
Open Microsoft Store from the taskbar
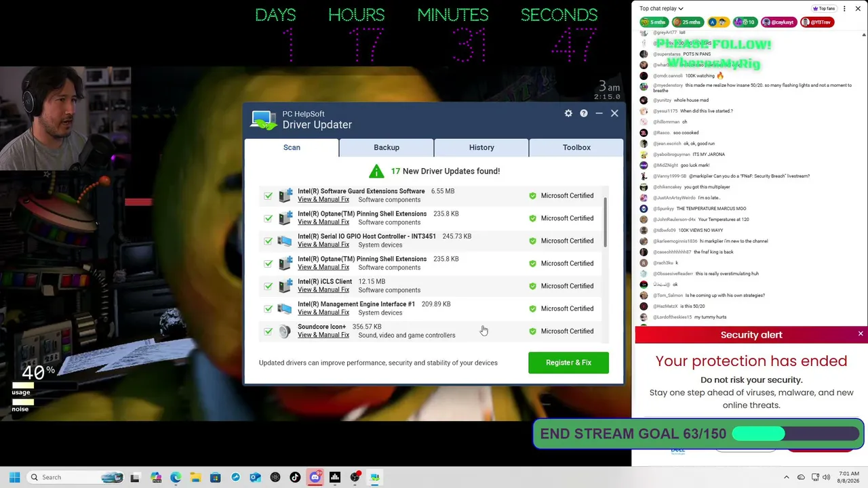(215, 477)
